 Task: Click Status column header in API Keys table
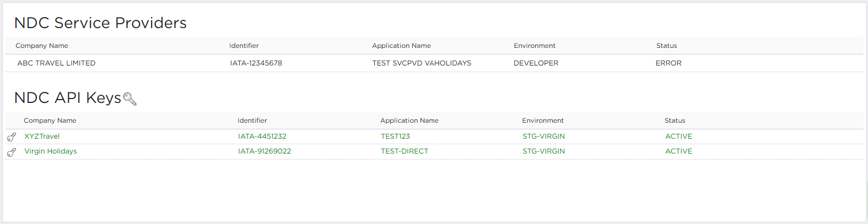(x=675, y=121)
